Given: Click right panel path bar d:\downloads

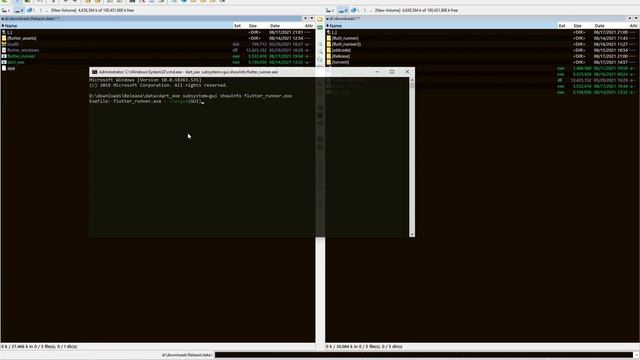Looking at the screenshot, I should 476,18.
